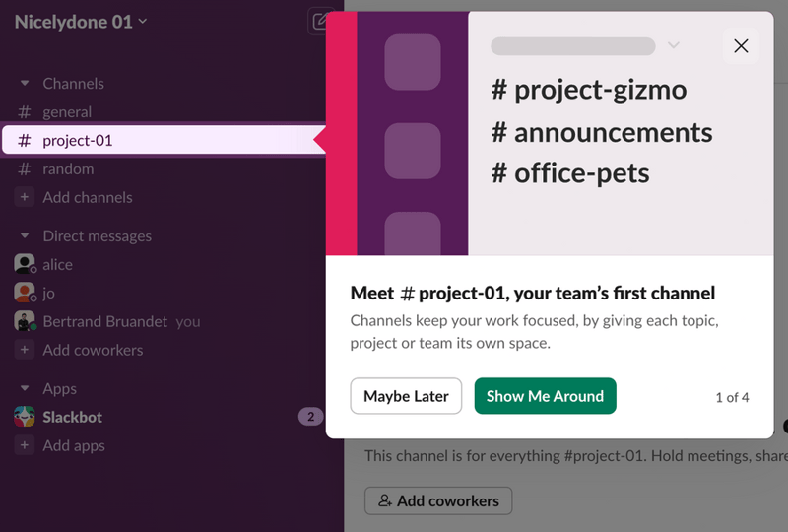Click the Slackbot avatar icon
788x532 pixels.
(25, 417)
